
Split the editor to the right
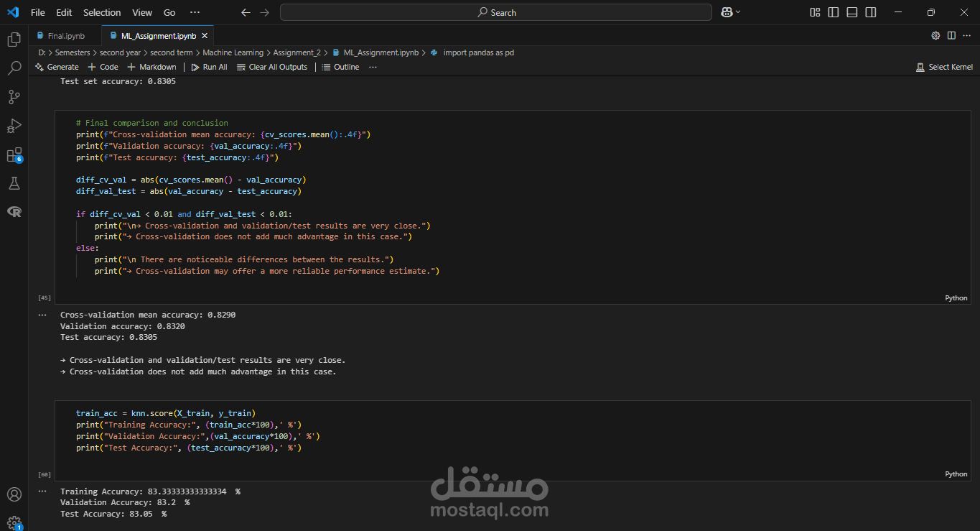[x=951, y=35]
